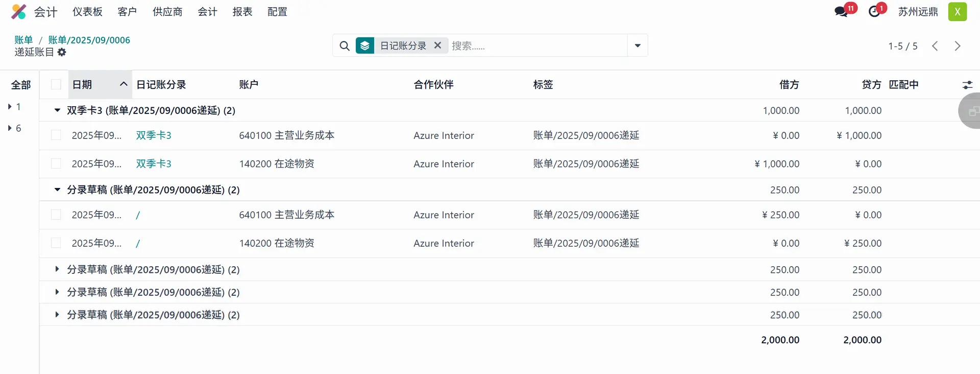980x374 pixels.
Task: Remove the 日记账分录 grouping filter
Action: (x=437, y=45)
